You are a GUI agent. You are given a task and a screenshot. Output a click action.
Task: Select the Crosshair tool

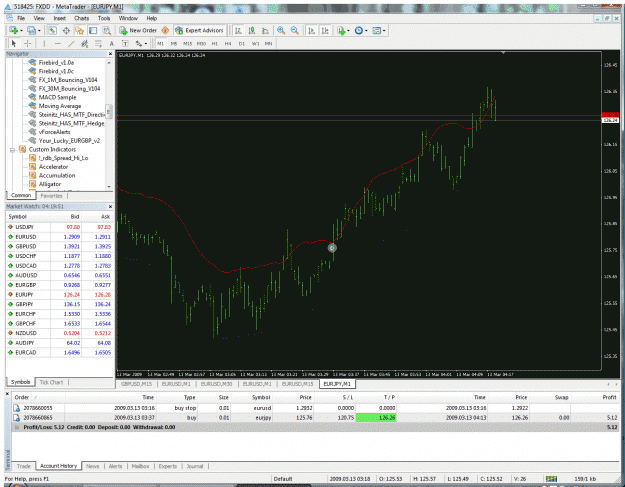click(x=28, y=43)
